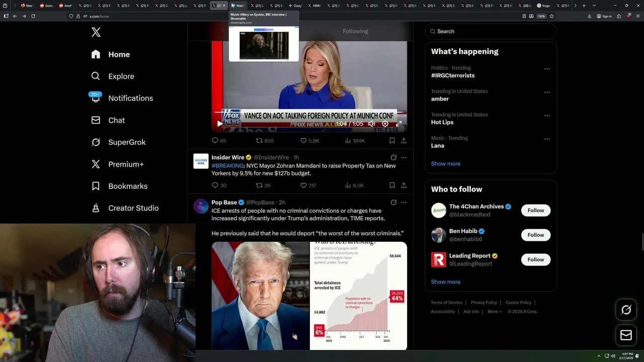Play the Fox News video
The width and height of the screenshot is (644, 362).
(219, 124)
